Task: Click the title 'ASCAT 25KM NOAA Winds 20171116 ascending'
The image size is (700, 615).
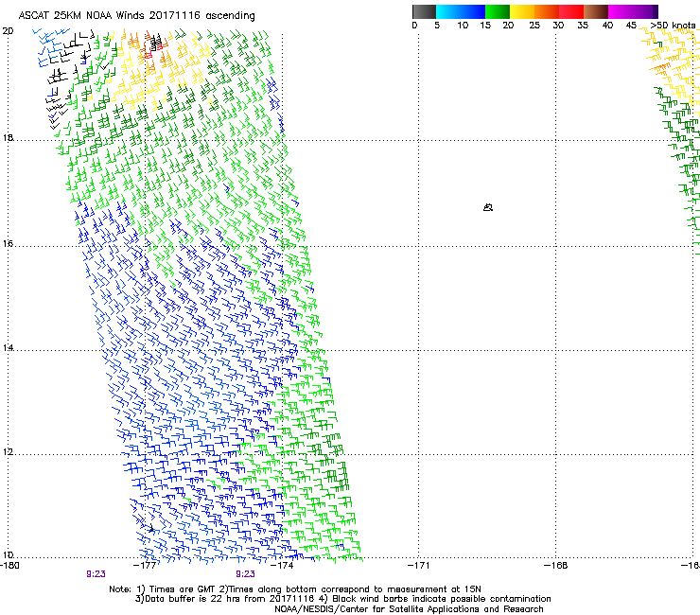Action: (x=136, y=16)
